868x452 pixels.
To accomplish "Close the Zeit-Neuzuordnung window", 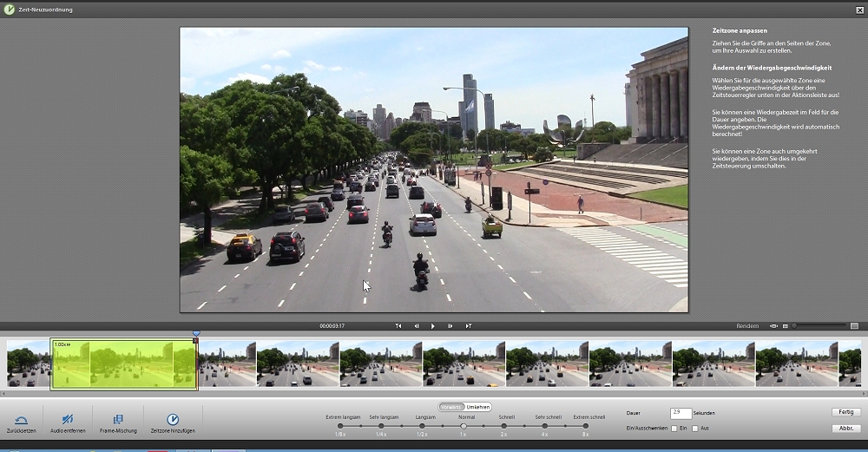I will (859, 10).
